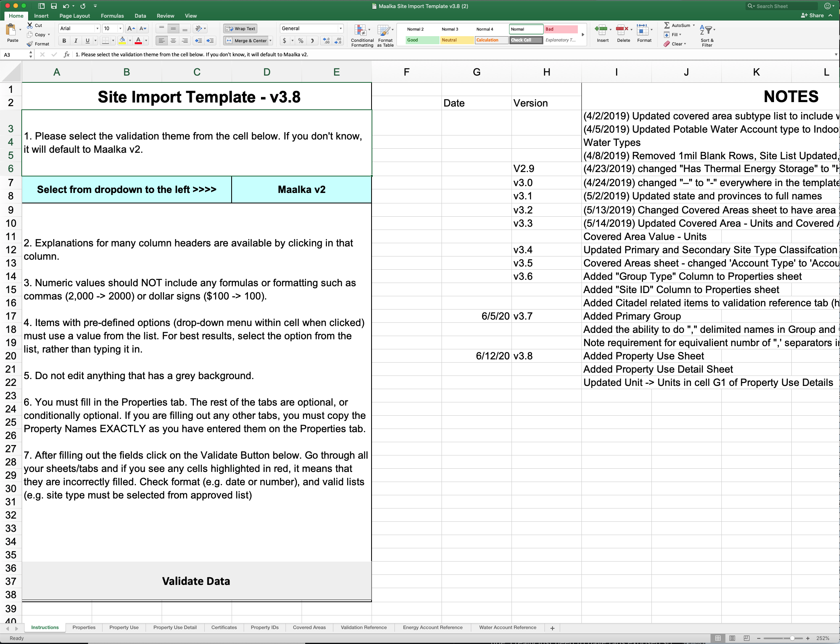Click the Cut scissors icon
This screenshot has width=840, height=644.
tap(30, 25)
